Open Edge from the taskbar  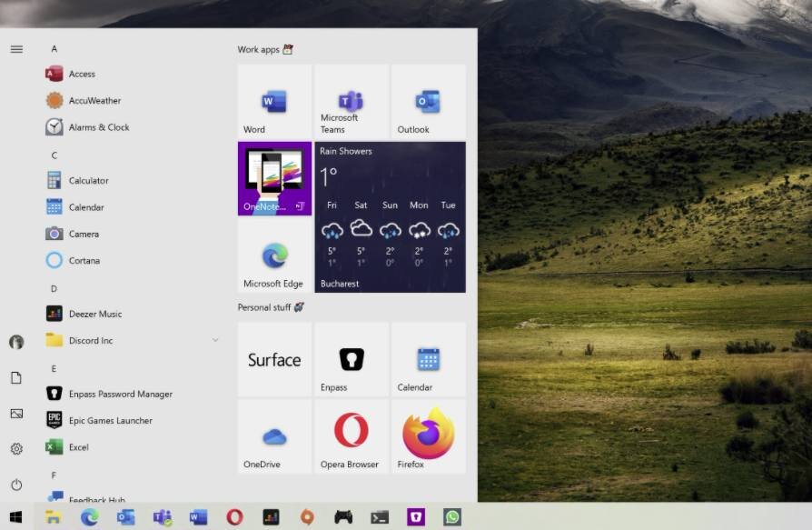[x=90, y=516]
